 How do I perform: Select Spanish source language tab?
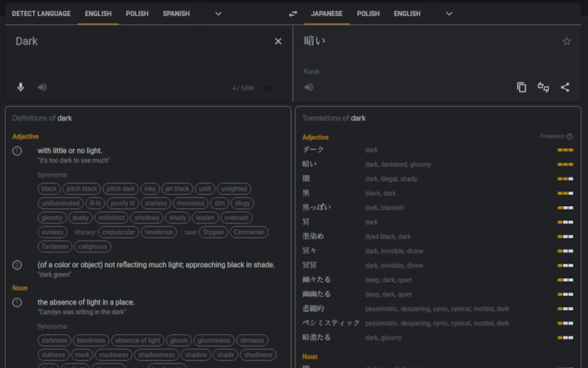pos(176,14)
